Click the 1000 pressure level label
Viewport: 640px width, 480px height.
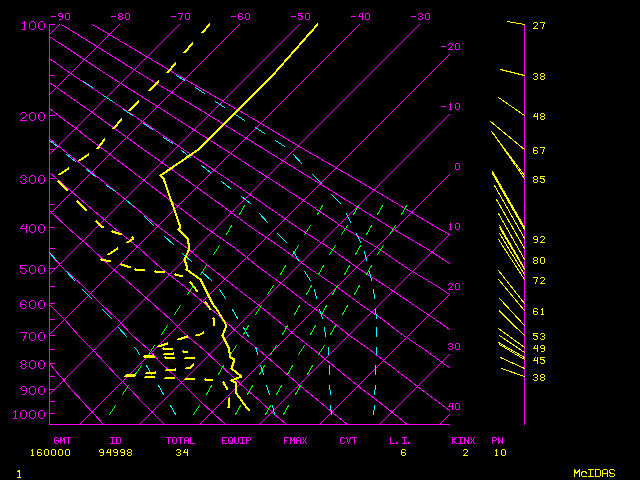31,415
